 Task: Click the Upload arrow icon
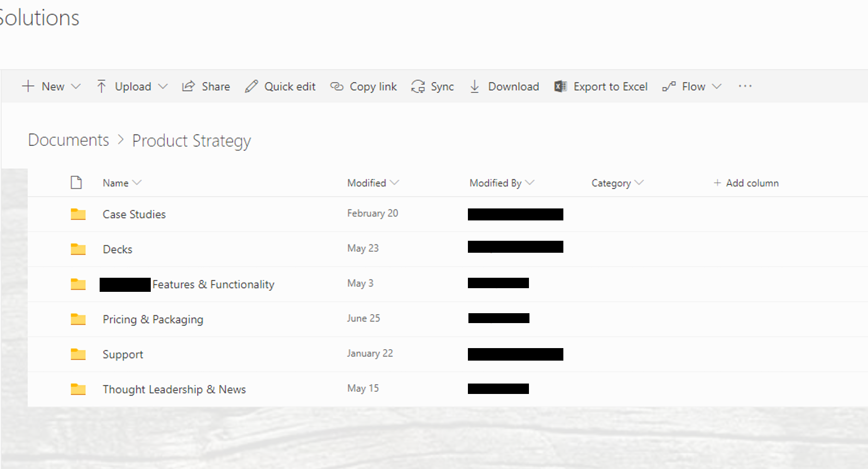(101, 86)
